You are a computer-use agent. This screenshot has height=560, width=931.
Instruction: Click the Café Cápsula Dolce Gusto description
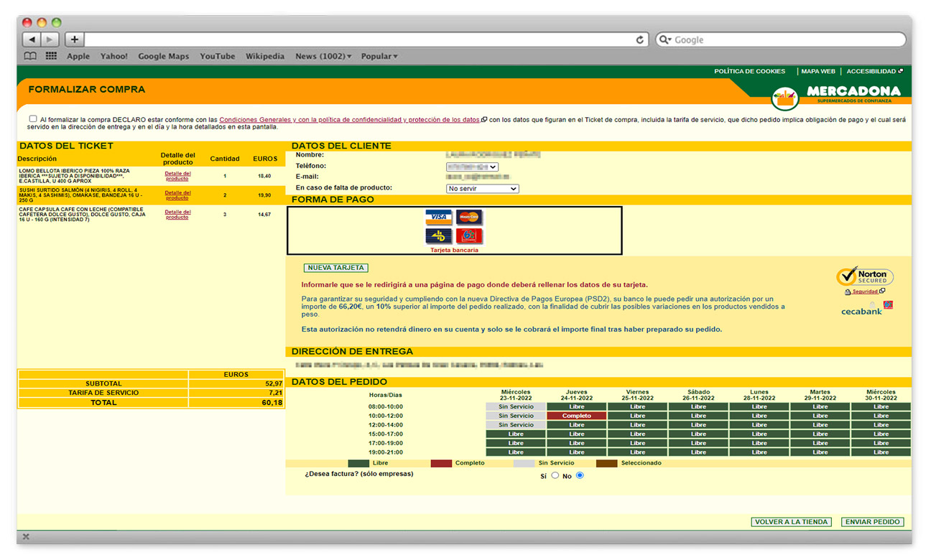tap(82, 214)
